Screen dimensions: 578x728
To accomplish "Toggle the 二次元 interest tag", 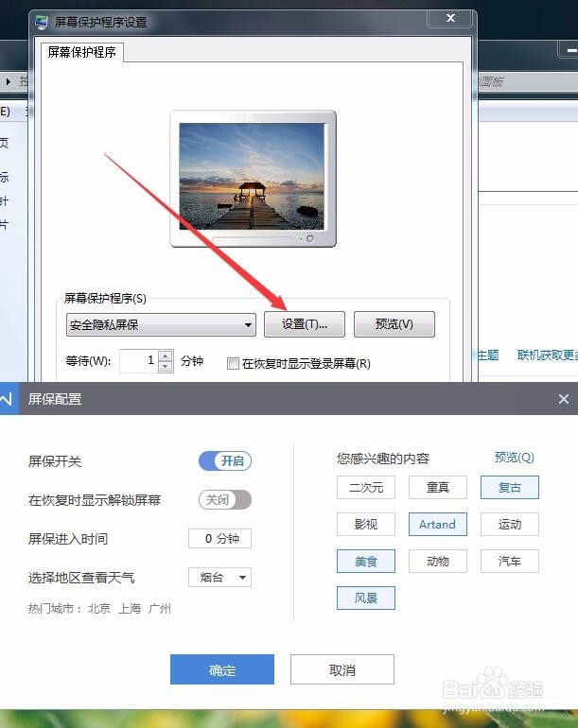I will pos(366,488).
